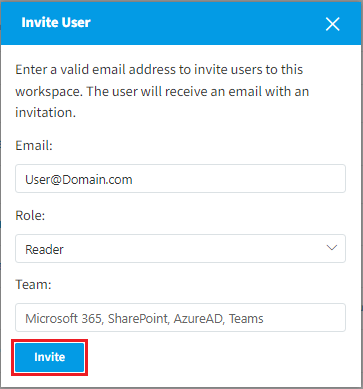363x389 pixels.
Task: Click the Invite button
Action: 50,357
